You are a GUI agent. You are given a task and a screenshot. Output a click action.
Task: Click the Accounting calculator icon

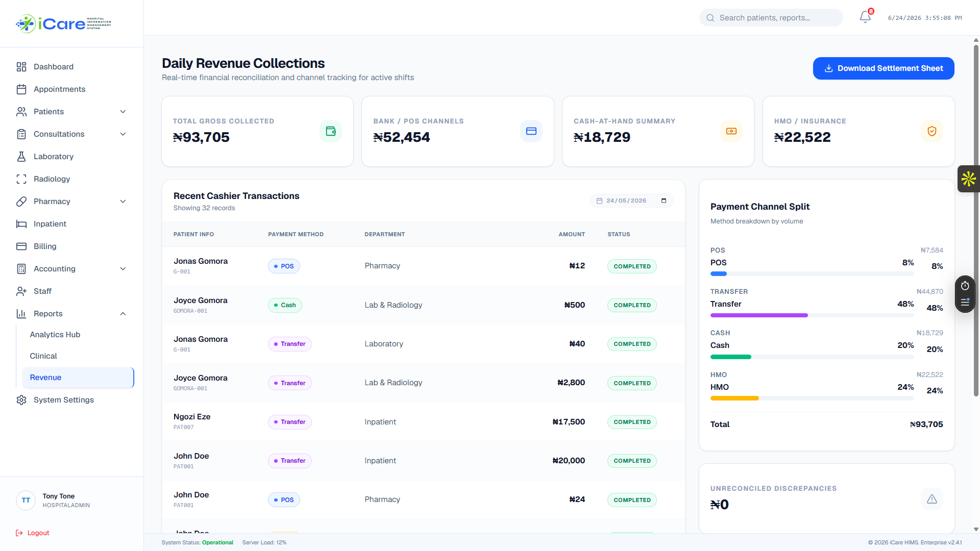coord(21,269)
